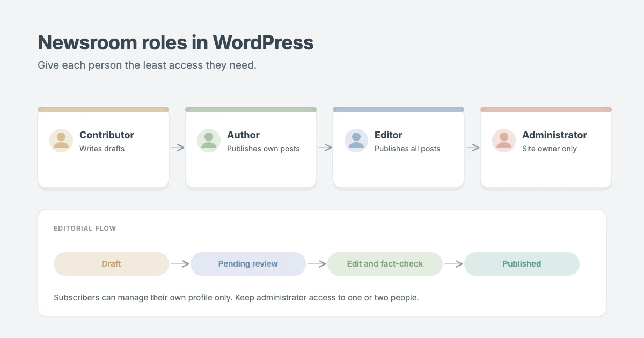Select the Administrator role card title
Screen dimensions: 644x338
click(554, 135)
